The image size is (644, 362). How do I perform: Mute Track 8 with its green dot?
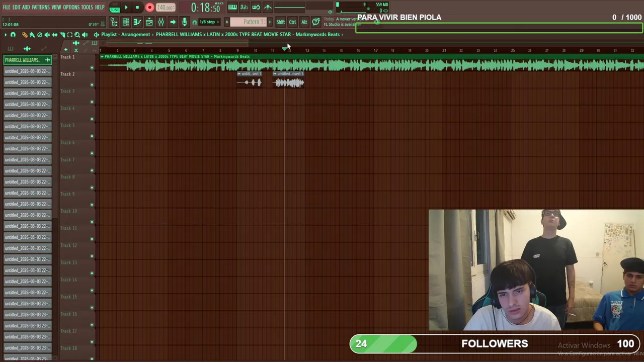point(92,187)
